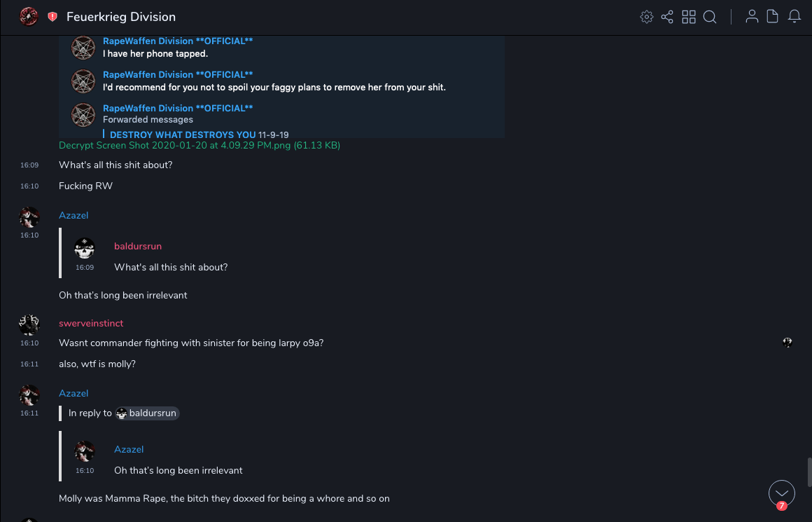812x522 pixels.
Task: Open swerveinstinct's avatar
Action: (29, 325)
